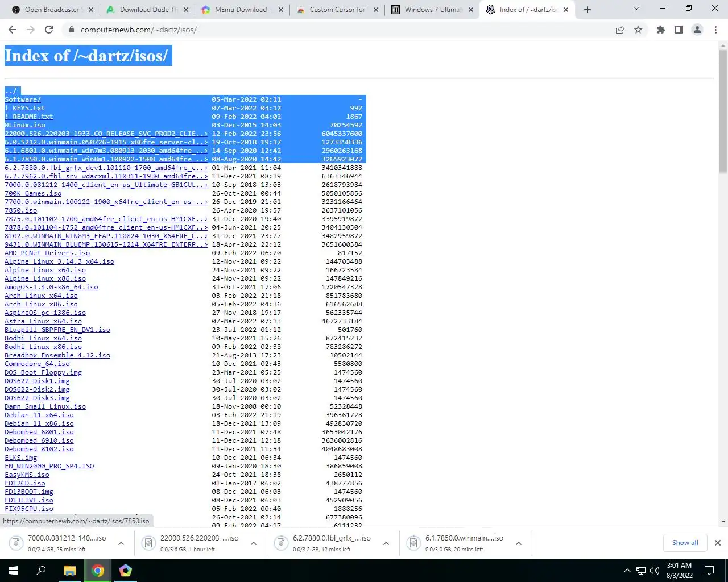728x582 pixels.
Task: Download FIX95CPU.iso
Action: click(29, 509)
